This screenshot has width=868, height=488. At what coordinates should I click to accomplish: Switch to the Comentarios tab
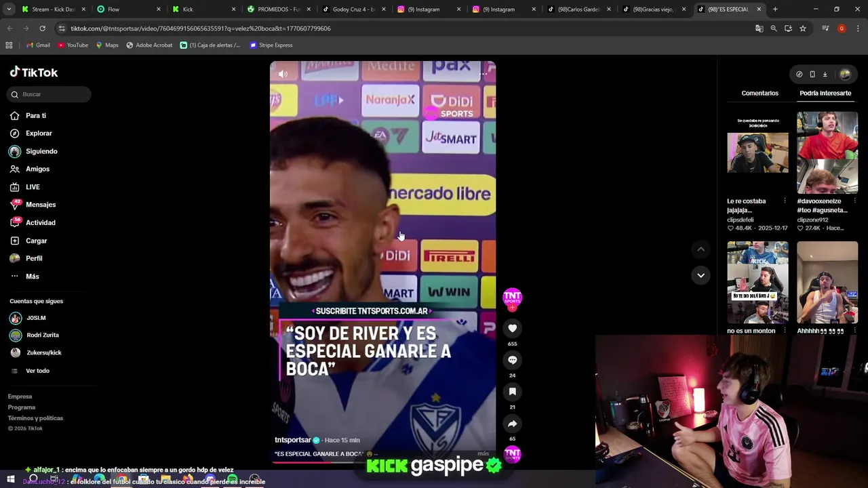pos(759,93)
